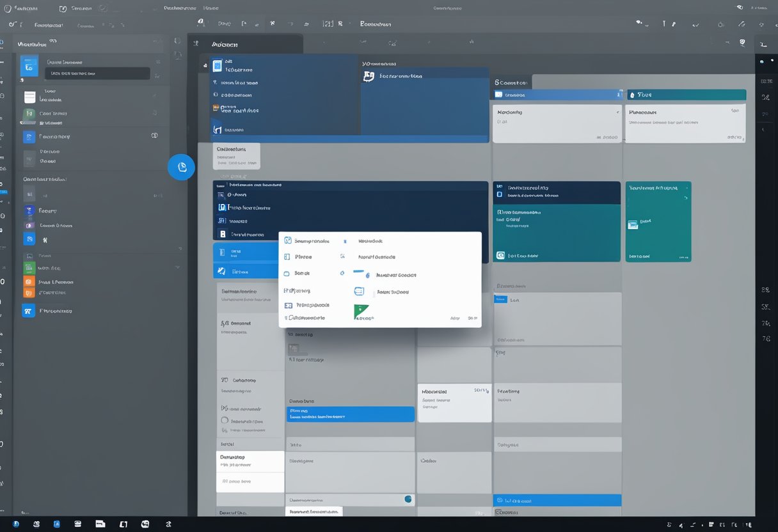This screenshot has width=778, height=532.
Task: Click the round blue floating button
Action: (x=181, y=167)
